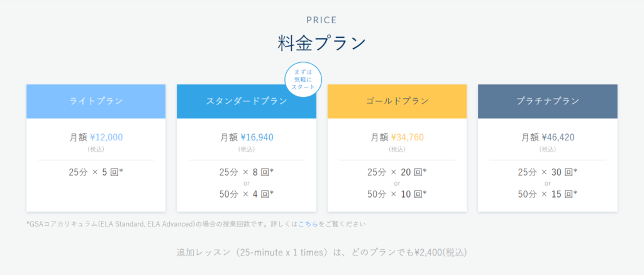Click the ¥12,000 monthly price
Screen dimensions: 644x275
coord(106,137)
